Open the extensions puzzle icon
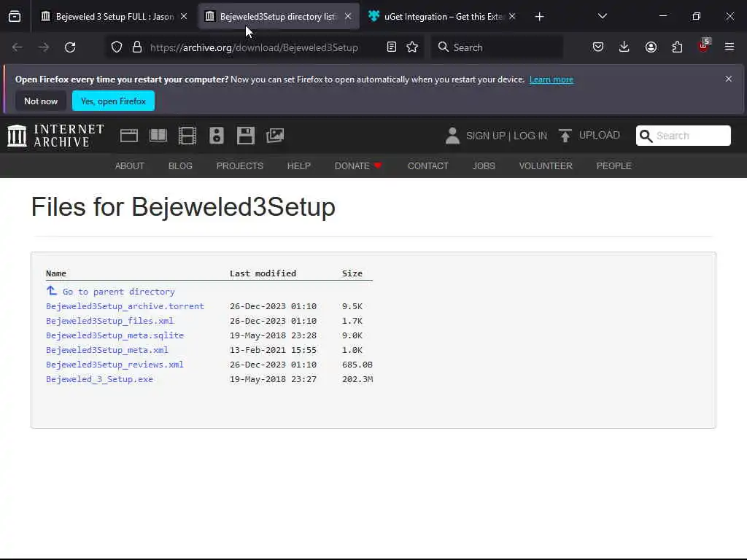747x560 pixels. click(x=677, y=47)
